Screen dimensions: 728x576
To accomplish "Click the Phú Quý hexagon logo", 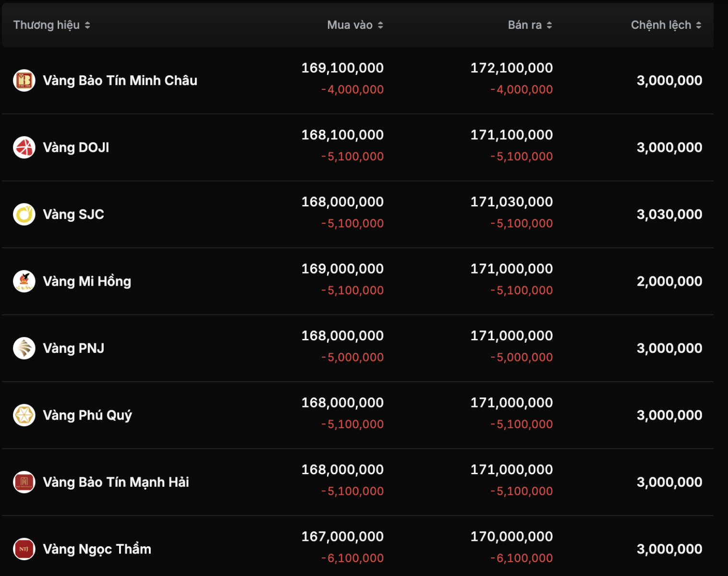I will click(24, 415).
